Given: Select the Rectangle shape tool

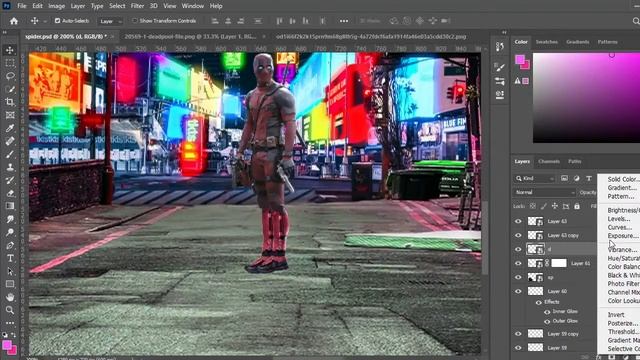Looking at the screenshot, I should point(10,284).
